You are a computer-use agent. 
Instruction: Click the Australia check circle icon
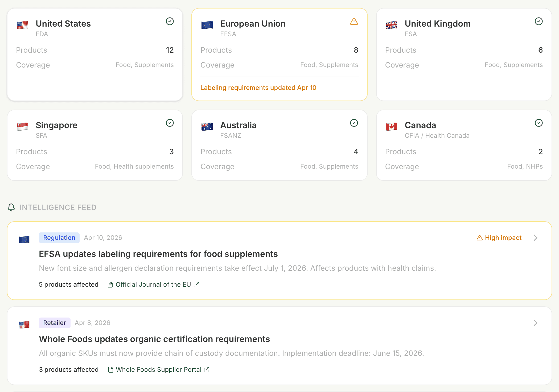354,123
